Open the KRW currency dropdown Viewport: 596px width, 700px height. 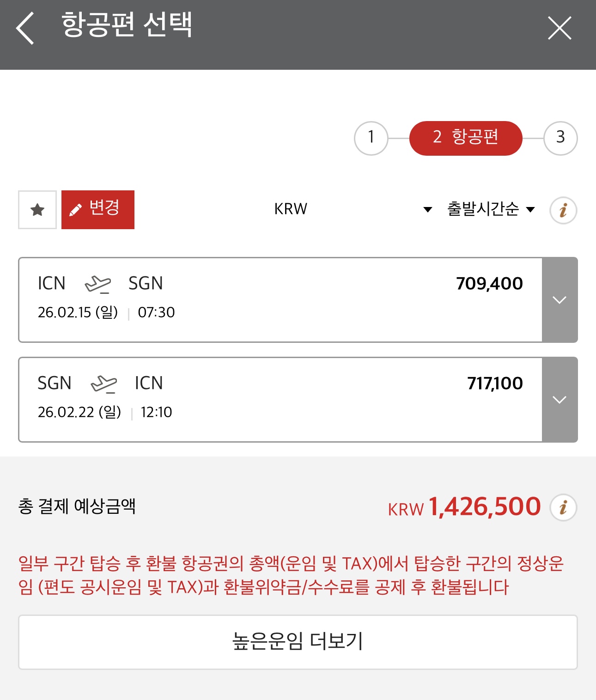coord(353,209)
